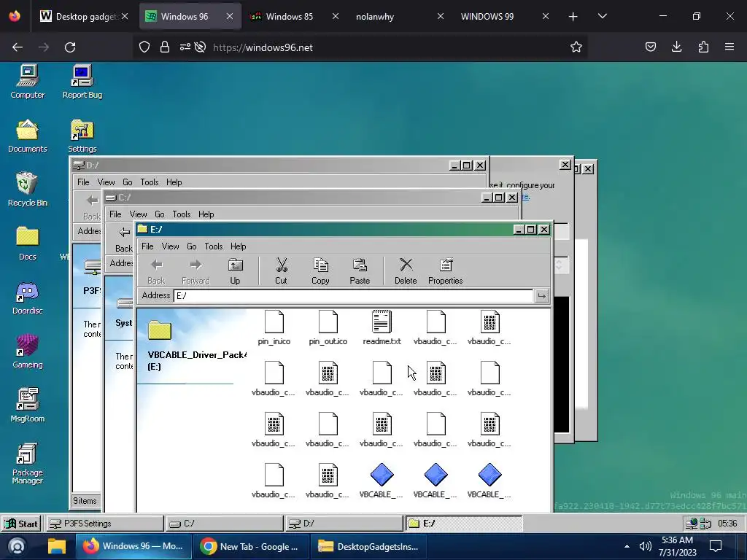Launch the Doordisc desktop shortcut

[28, 297]
